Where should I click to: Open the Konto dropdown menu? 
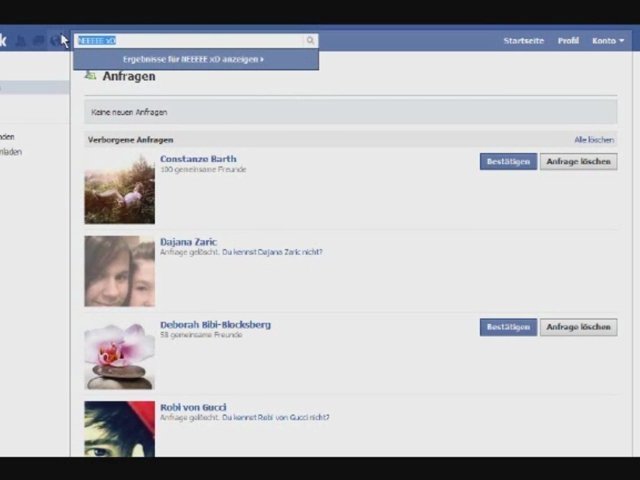point(607,41)
